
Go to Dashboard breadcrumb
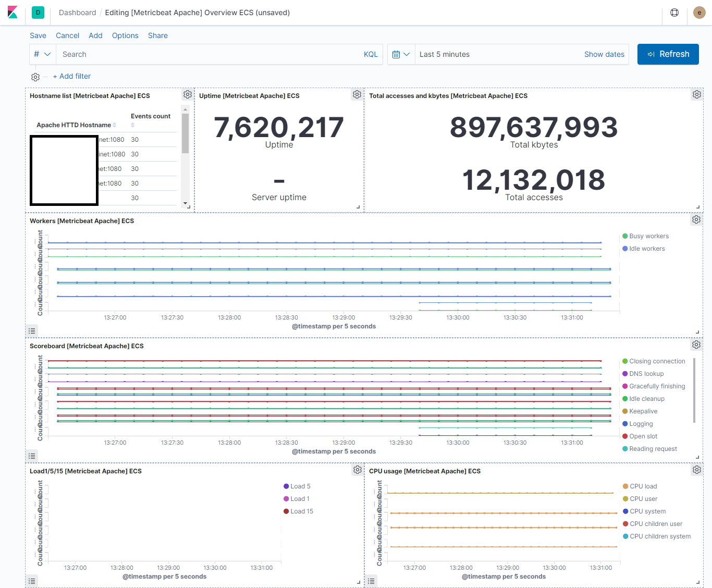point(78,13)
